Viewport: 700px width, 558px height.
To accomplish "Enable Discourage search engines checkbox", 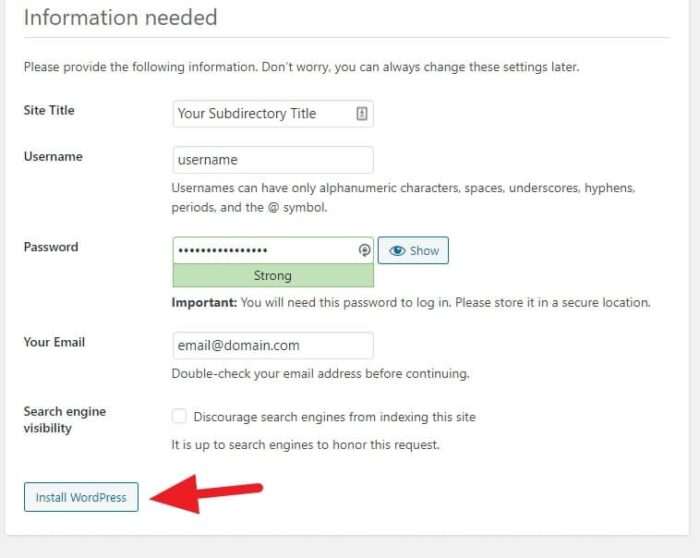I will coord(179,416).
